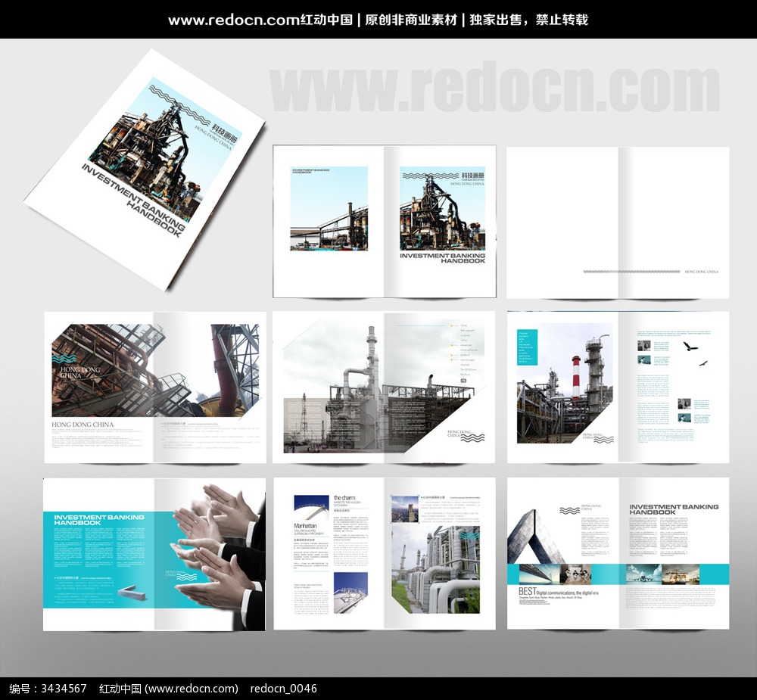
Task: Select the blank inner spread
Action: point(618,222)
